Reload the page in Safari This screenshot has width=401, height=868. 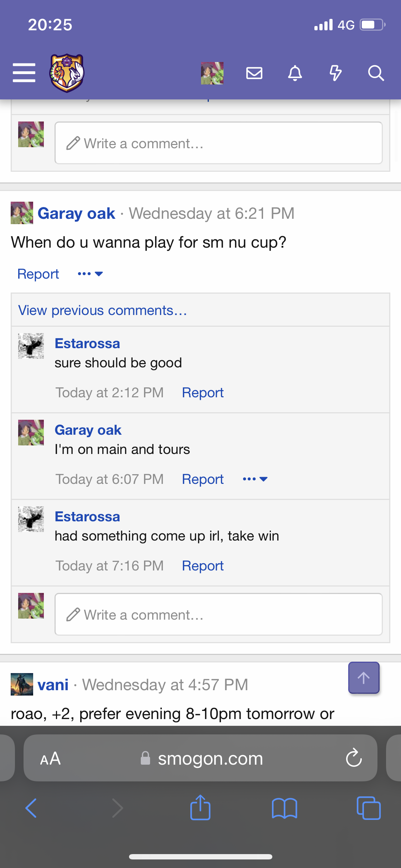[x=354, y=758]
